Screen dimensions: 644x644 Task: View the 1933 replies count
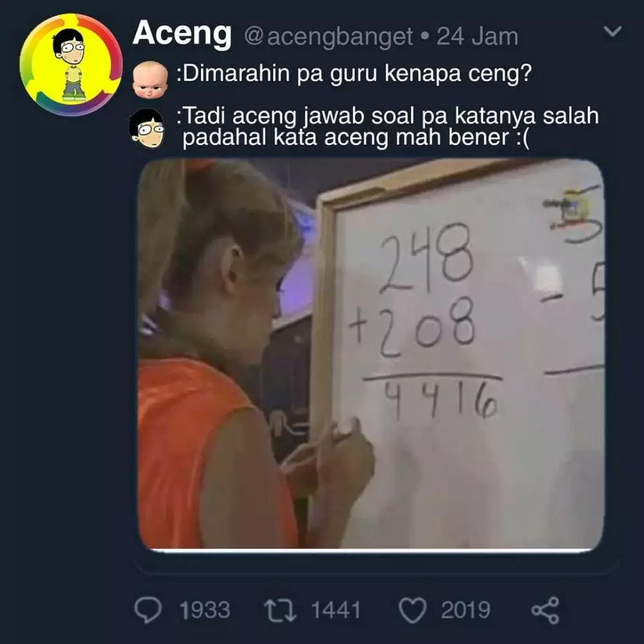click(205, 611)
